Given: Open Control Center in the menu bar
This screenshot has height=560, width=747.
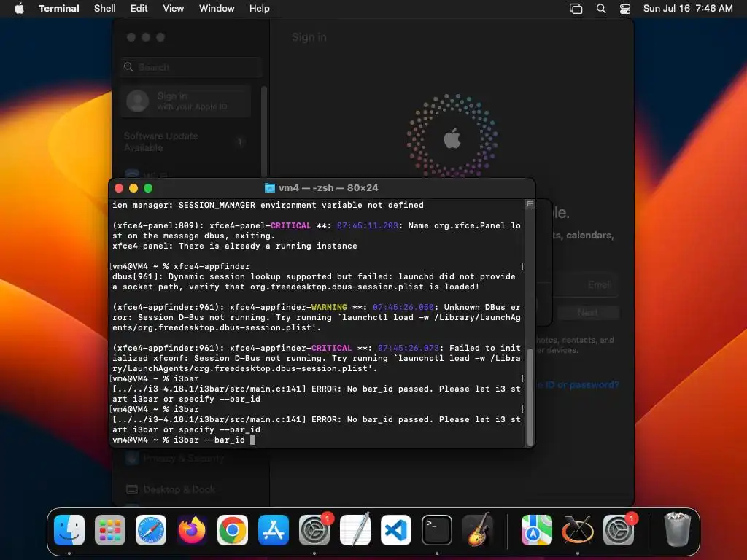Looking at the screenshot, I should pos(625,9).
